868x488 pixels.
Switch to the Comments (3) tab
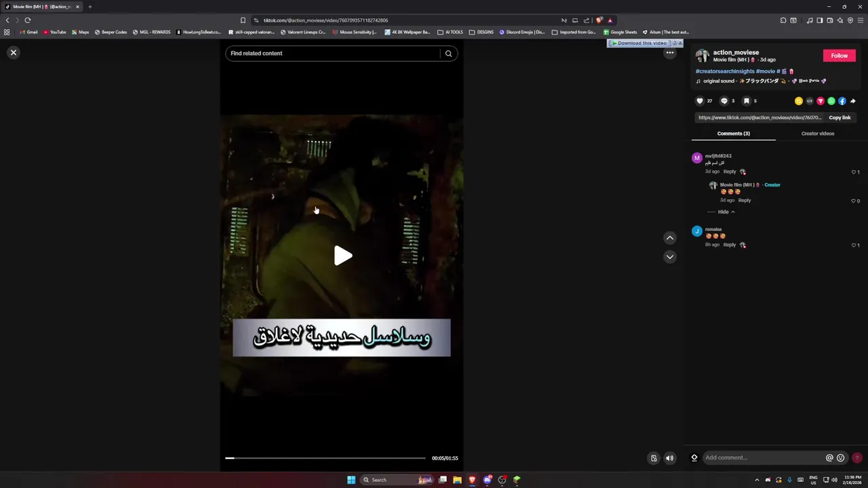734,134
